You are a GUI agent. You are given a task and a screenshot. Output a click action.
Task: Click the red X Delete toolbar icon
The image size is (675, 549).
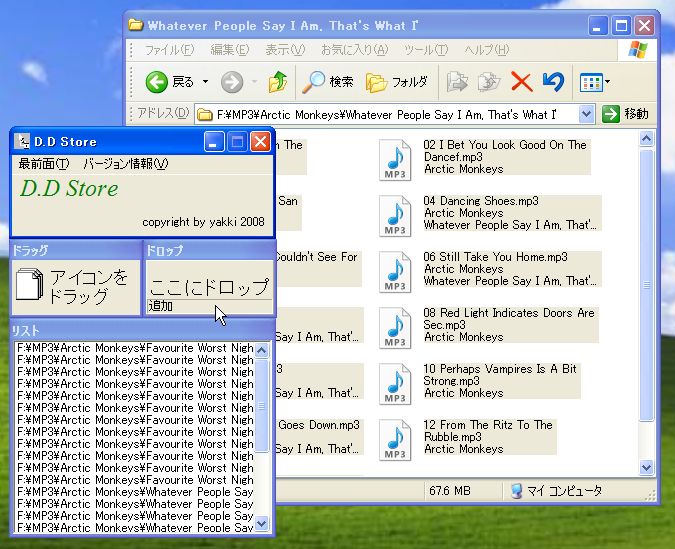click(521, 82)
